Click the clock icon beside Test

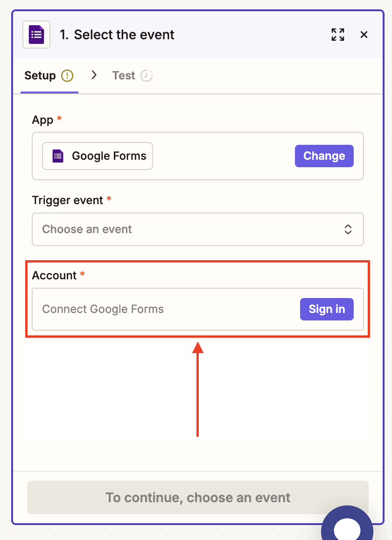click(x=147, y=76)
